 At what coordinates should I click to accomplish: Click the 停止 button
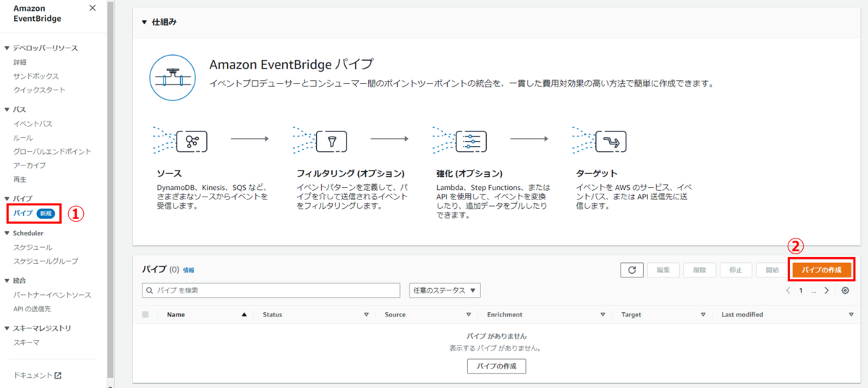point(736,270)
